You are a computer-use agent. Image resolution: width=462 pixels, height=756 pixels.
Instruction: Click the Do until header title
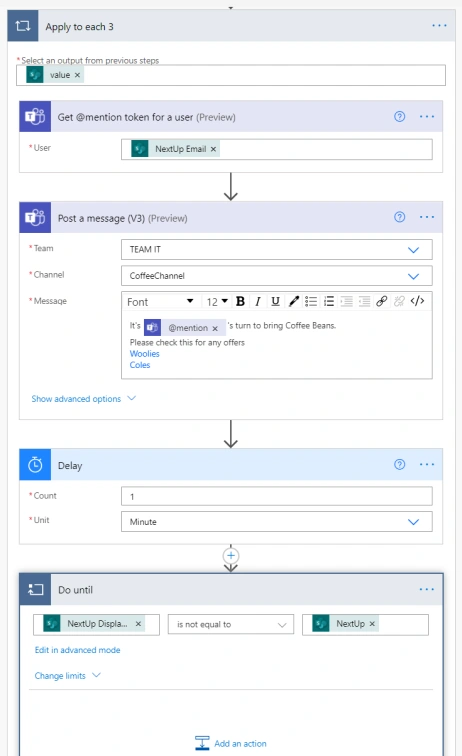point(75,590)
